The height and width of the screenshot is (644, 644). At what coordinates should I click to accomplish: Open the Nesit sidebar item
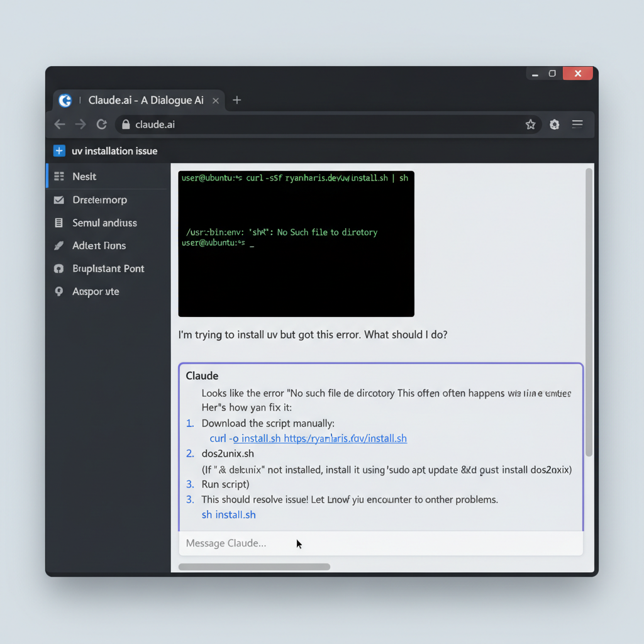(x=108, y=176)
